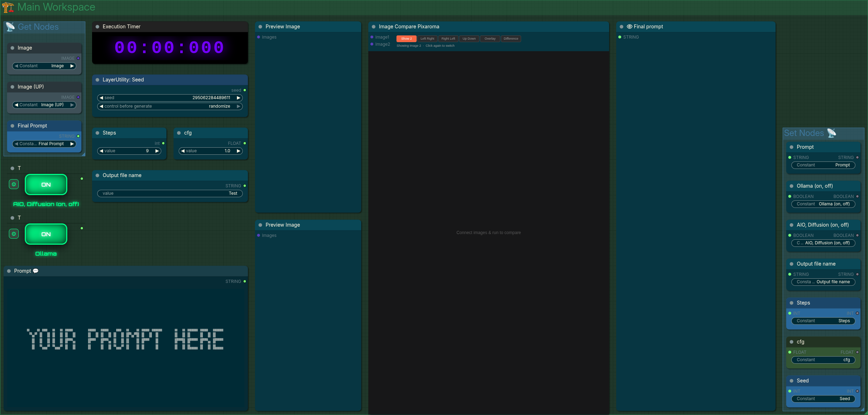Click the Prompt node STRING output port

[245, 282]
